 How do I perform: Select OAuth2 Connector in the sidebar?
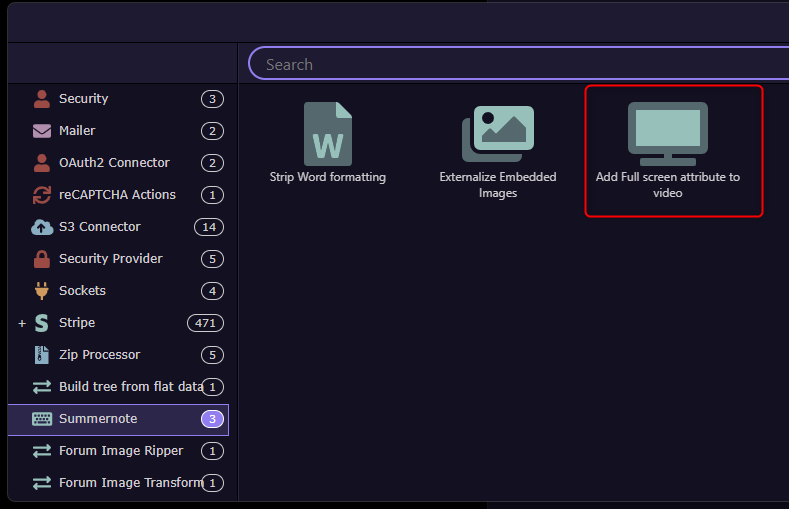coord(114,163)
